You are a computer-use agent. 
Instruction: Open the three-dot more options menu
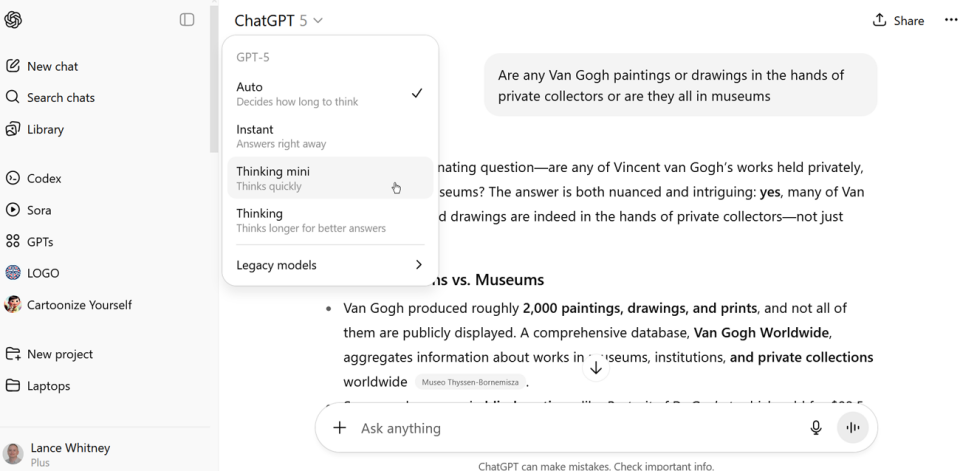[x=950, y=20]
